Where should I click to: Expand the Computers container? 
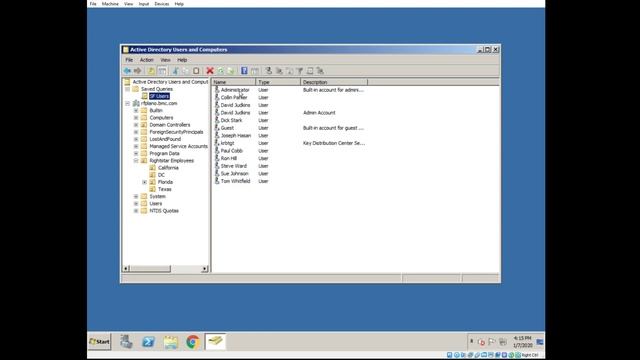pos(136,118)
